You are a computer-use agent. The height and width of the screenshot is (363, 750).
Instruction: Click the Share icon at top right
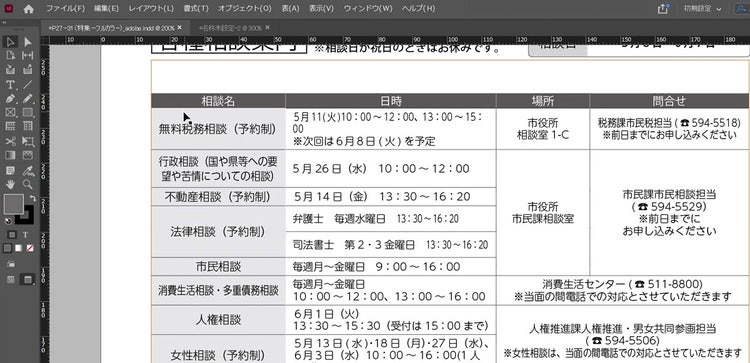point(662,9)
